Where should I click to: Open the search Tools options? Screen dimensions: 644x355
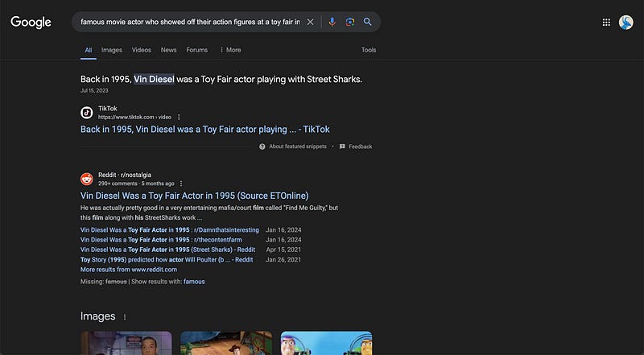pos(369,50)
